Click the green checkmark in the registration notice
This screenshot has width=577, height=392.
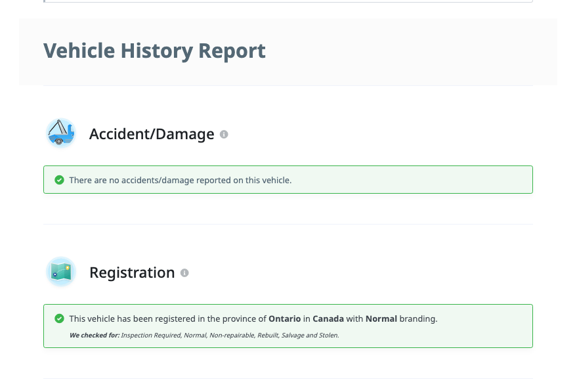[59, 318]
